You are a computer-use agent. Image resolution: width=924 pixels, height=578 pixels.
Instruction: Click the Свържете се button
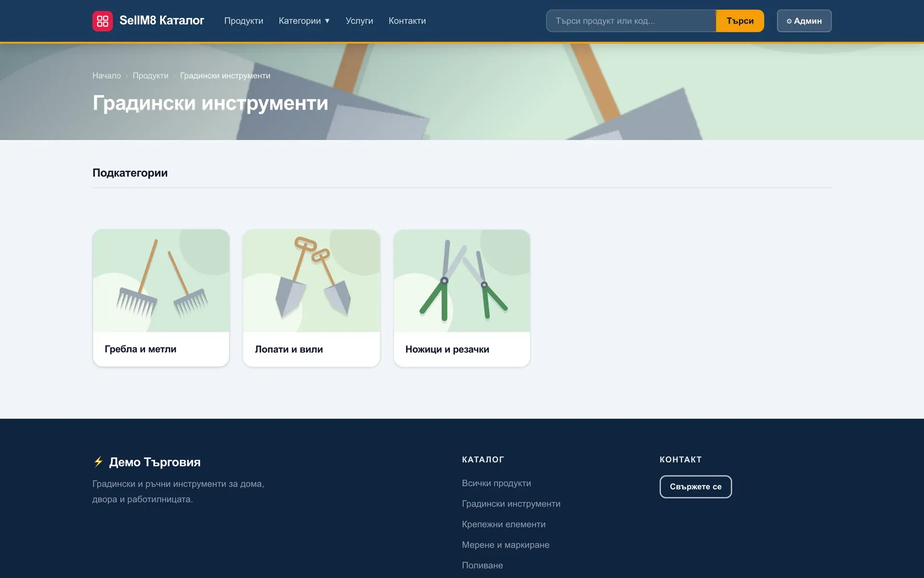click(695, 486)
